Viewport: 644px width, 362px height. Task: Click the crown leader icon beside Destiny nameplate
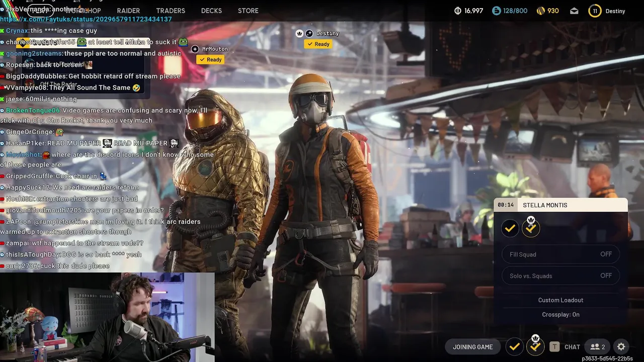pos(300,33)
